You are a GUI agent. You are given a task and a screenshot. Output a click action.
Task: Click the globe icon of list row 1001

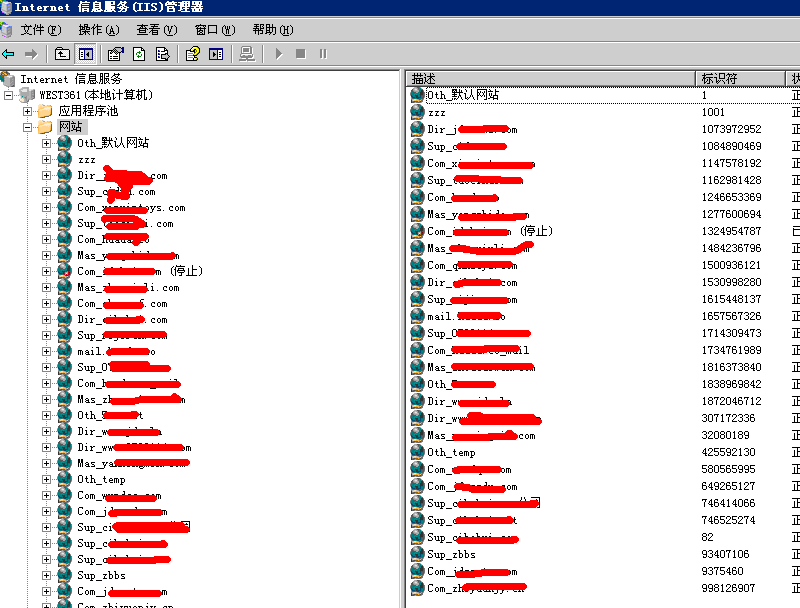point(417,112)
